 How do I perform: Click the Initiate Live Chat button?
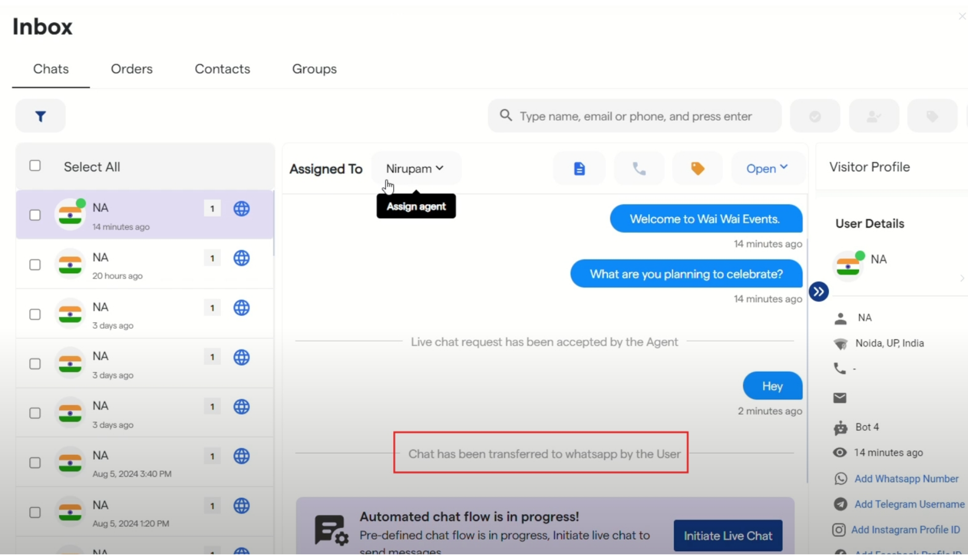tap(727, 535)
